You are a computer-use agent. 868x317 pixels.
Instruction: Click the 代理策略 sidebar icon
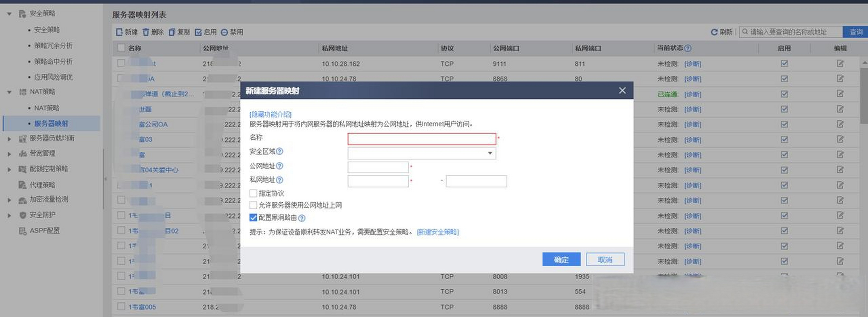[x=22, y=185]
